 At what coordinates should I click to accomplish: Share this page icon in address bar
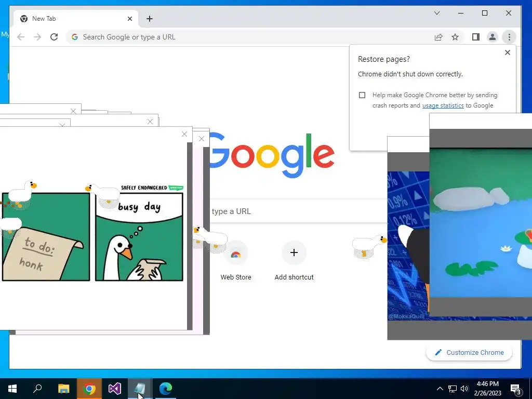[438, 37]
